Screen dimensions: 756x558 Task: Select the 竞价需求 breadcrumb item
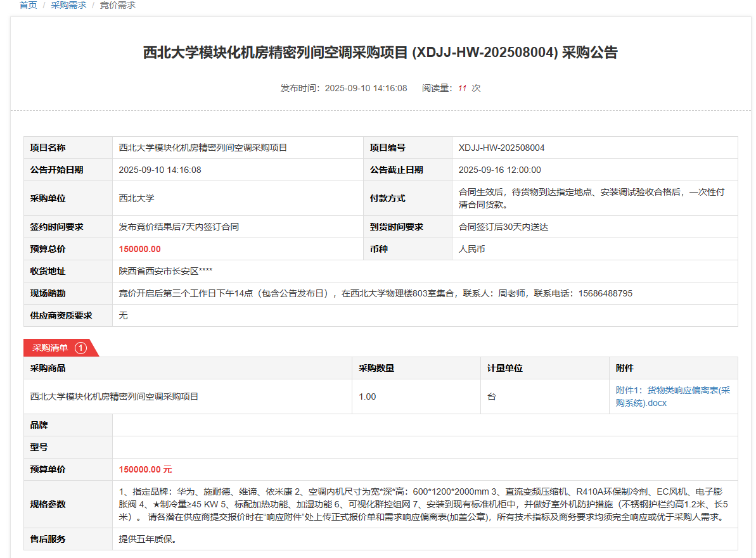click(x=117, y=5)
